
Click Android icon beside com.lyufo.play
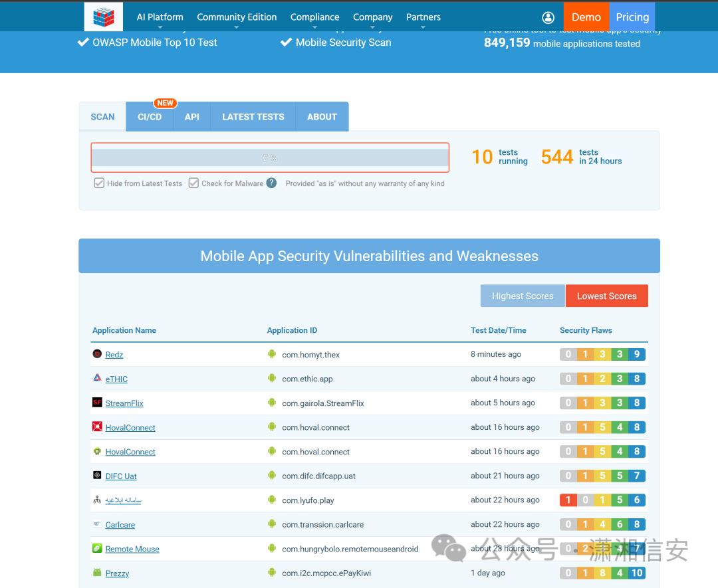(272, 500)
